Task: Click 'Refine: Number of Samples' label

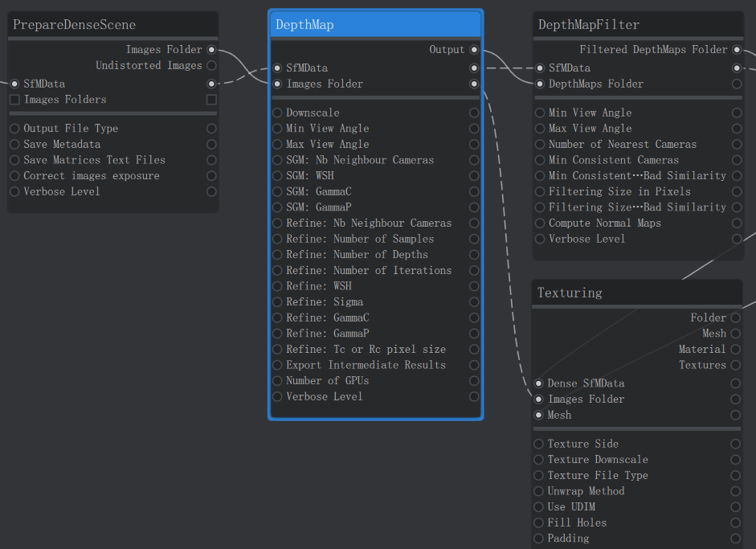Action: pyautogui.click(x=360, y=239)
